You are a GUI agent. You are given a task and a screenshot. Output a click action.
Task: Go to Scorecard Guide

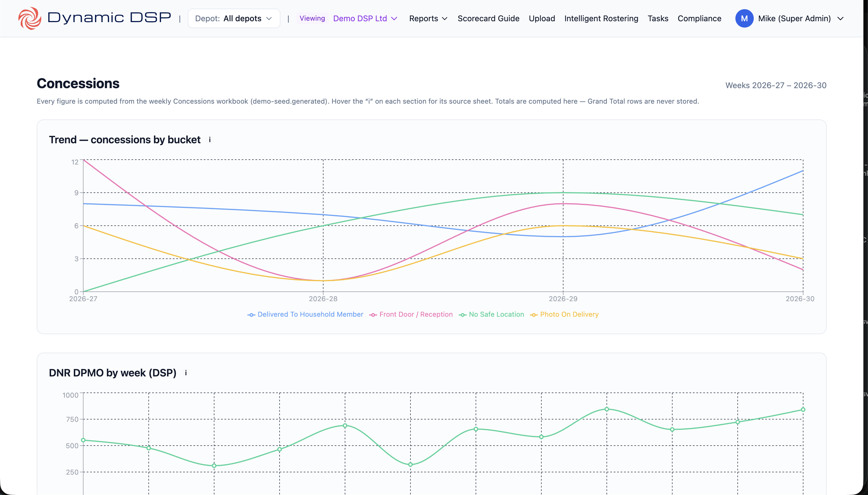[x=488, y=18]
